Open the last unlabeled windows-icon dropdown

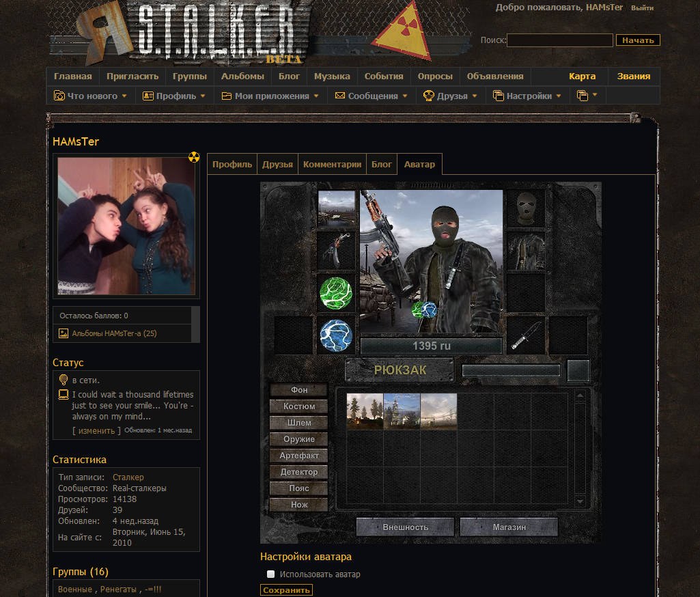pos(587,96)
